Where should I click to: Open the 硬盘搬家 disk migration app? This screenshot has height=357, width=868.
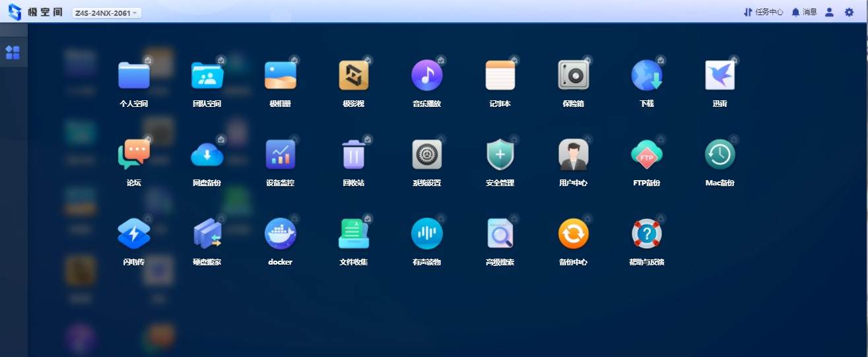pos(207,234)
